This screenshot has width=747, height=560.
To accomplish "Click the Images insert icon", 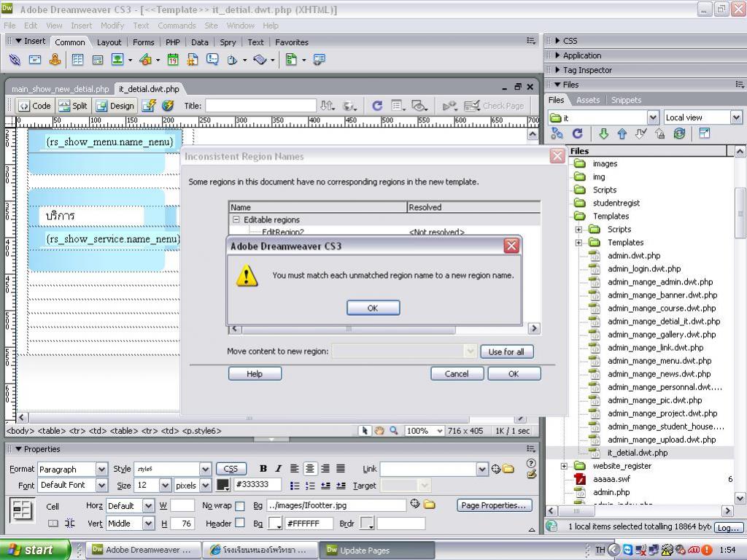I will 117,60.
